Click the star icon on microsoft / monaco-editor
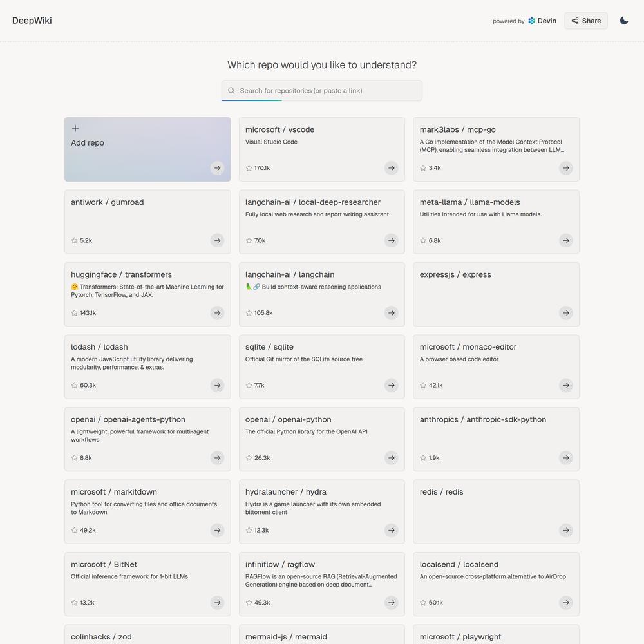Screen dimensions: 644x644 coord(423,385)
